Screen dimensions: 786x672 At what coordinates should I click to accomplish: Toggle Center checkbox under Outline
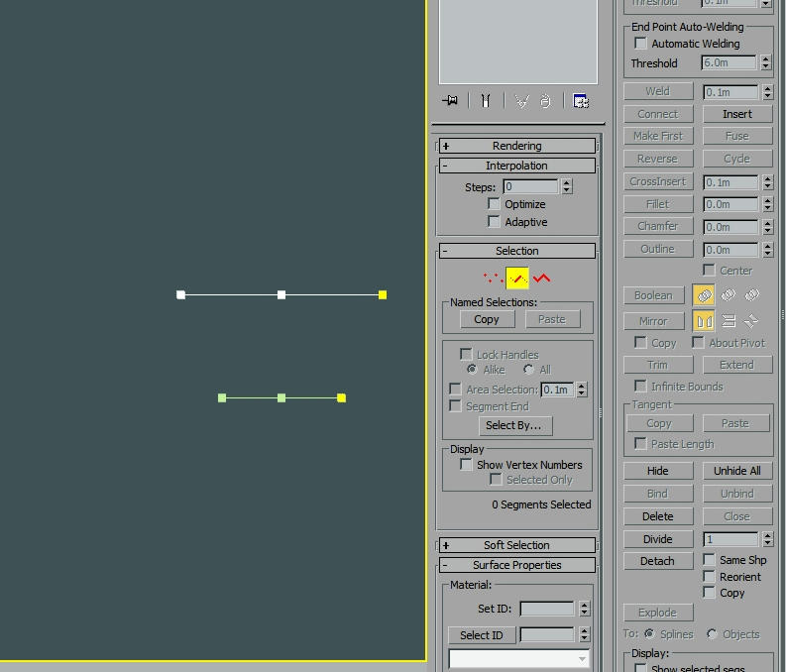(709, 271)
